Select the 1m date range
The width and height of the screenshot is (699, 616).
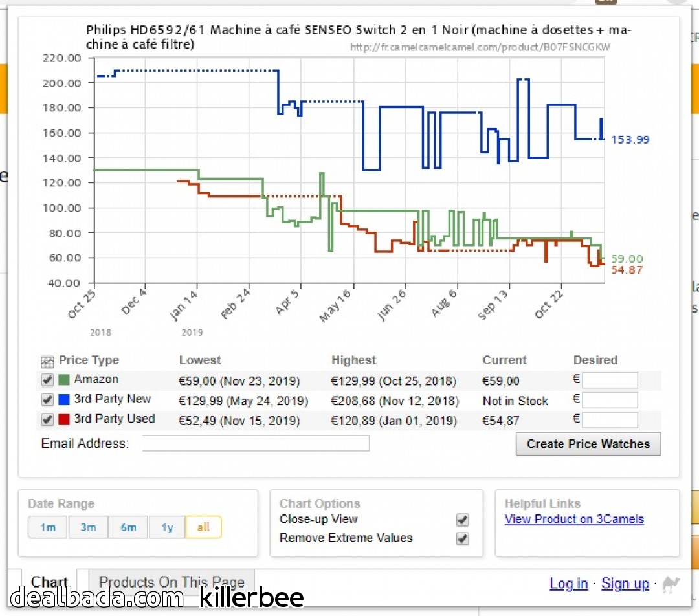(48, 527)
